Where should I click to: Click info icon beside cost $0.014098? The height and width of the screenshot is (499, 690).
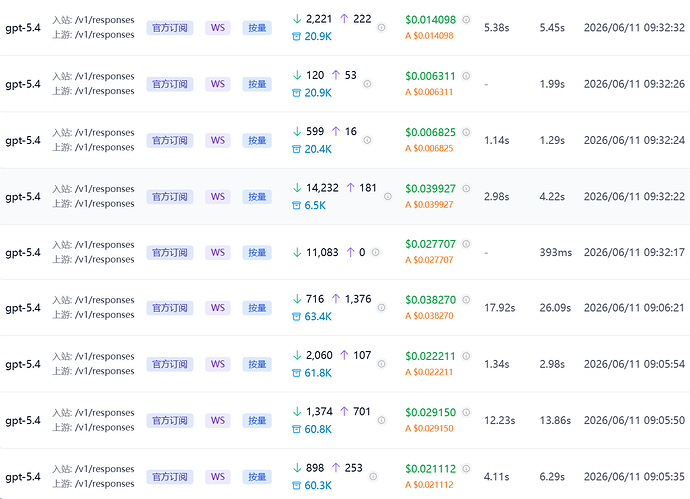pos(466,19)
